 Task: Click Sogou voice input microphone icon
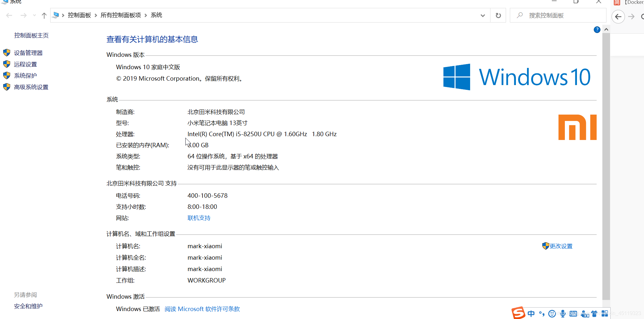pyautogui.click(x=563, y=314)
